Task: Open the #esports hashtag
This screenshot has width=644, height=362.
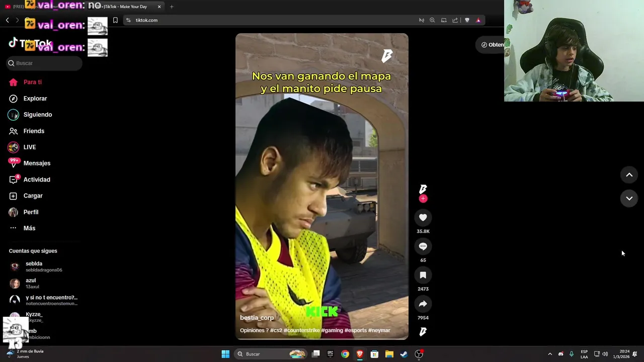Action: (x=356, y=330)
